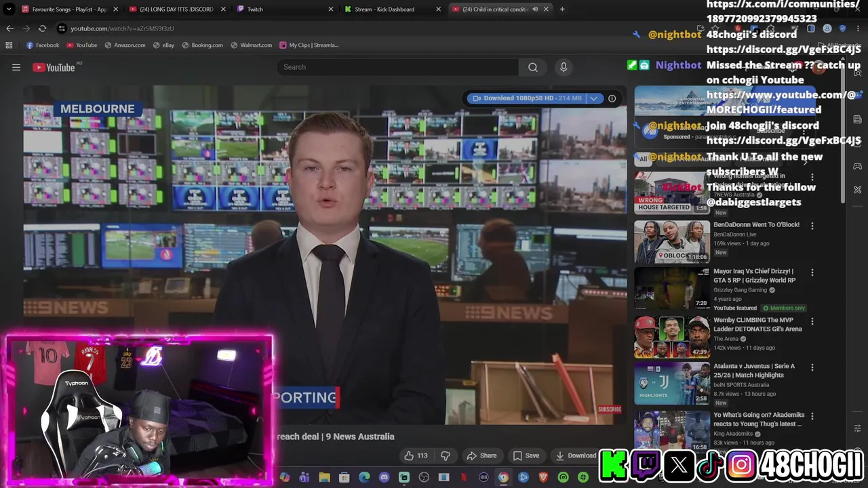
Task: Open Amazon.com bookmark
Action: click(125, 45)
